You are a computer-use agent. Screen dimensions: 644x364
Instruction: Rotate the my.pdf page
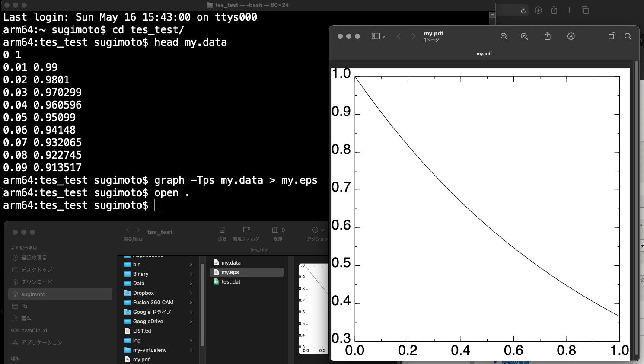tap(612, 36)
